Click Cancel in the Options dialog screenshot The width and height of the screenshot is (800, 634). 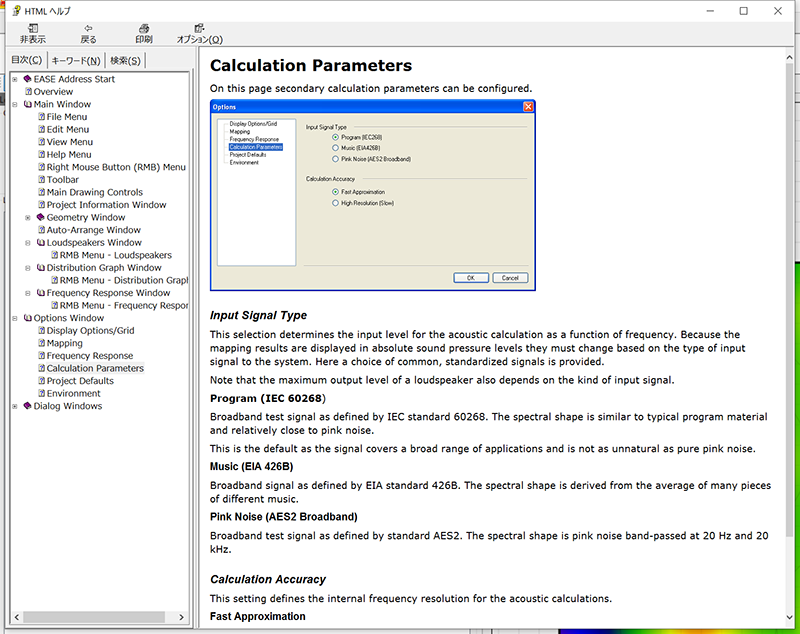[x=510, y=278]
